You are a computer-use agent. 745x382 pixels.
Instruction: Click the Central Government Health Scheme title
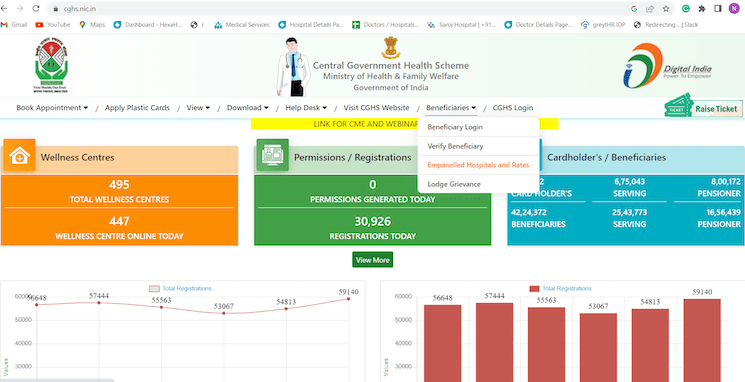391,66
